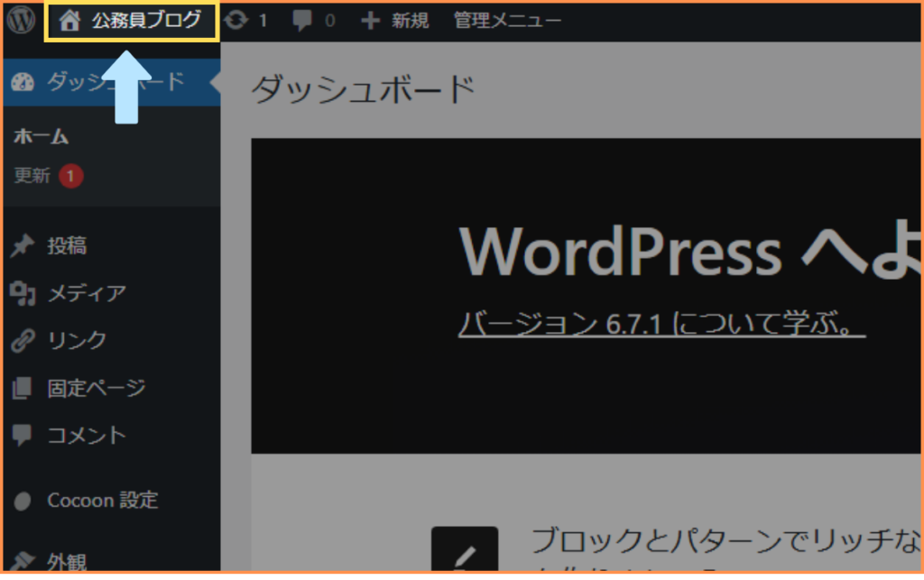Click the updates refresh icon in admin bar
Image resolution: width=924 pixels, height=580 pixels.
[236, 21]
